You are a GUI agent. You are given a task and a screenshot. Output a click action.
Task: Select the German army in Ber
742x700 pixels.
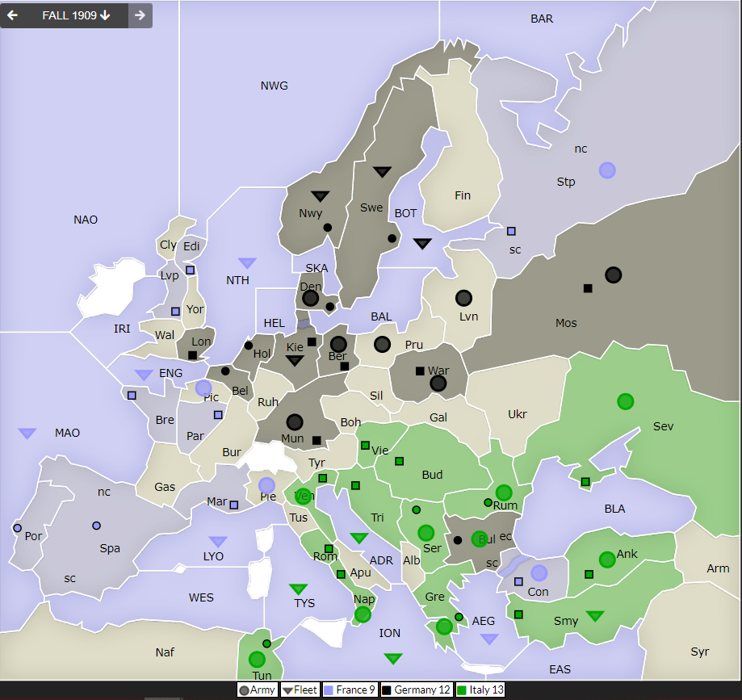point(338,344)
